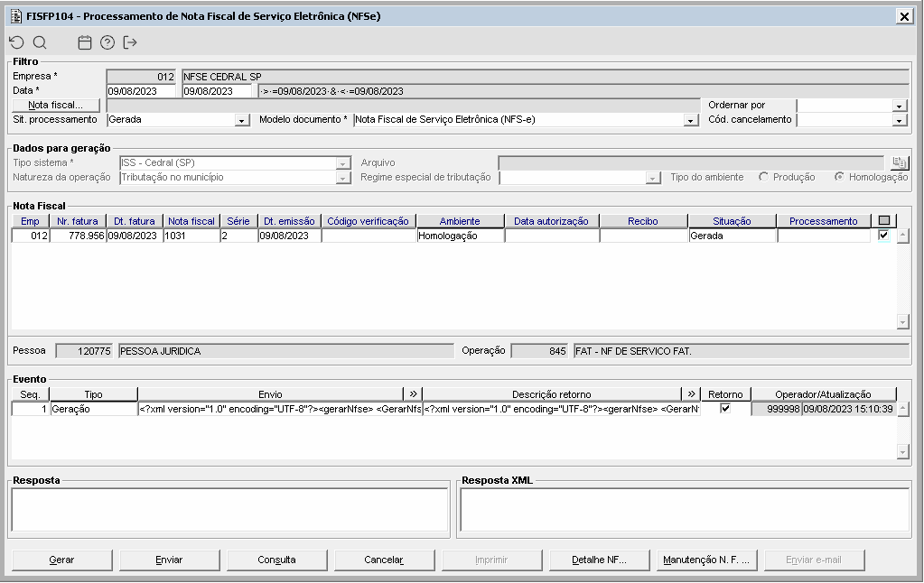Click the search magnifier toolbar icon
924x583 pixels.
click(40, 42)
